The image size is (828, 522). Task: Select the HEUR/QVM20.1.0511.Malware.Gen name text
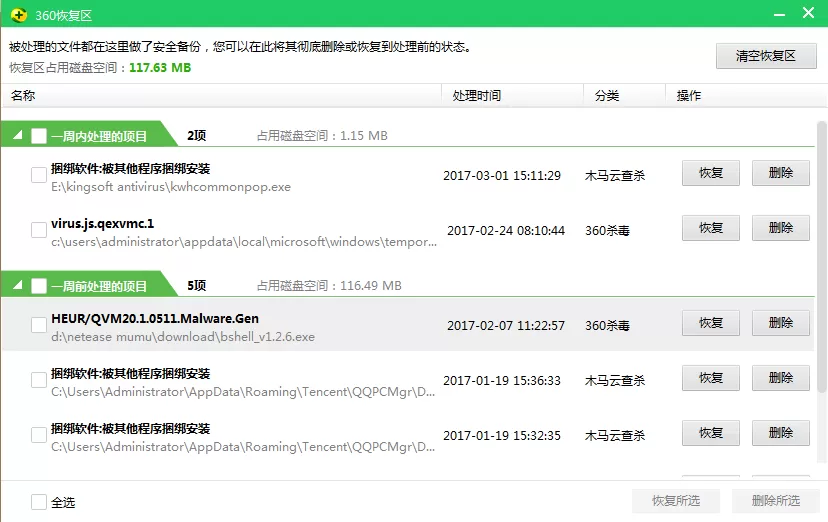point(155,319)
